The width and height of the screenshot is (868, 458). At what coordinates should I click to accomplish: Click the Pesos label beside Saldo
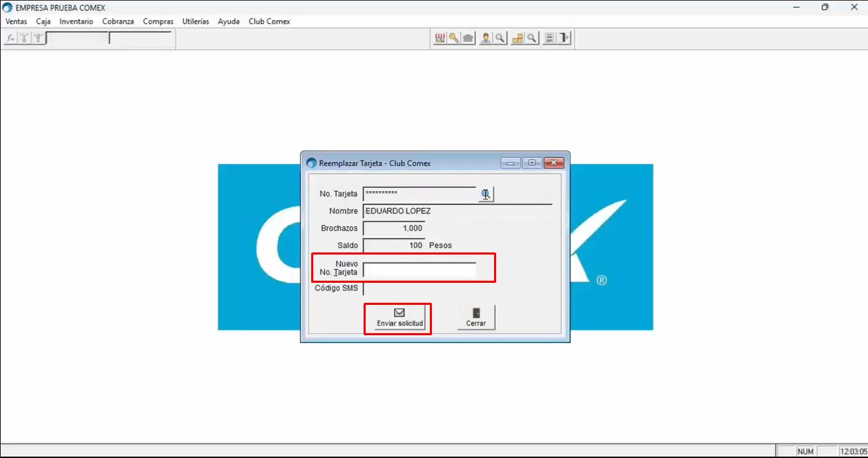pos(440,246)
